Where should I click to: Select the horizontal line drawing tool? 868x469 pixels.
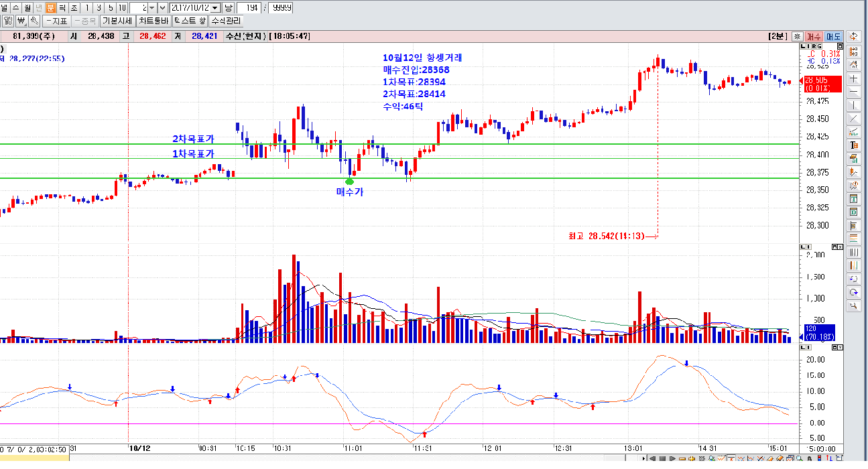coord(854,92)
